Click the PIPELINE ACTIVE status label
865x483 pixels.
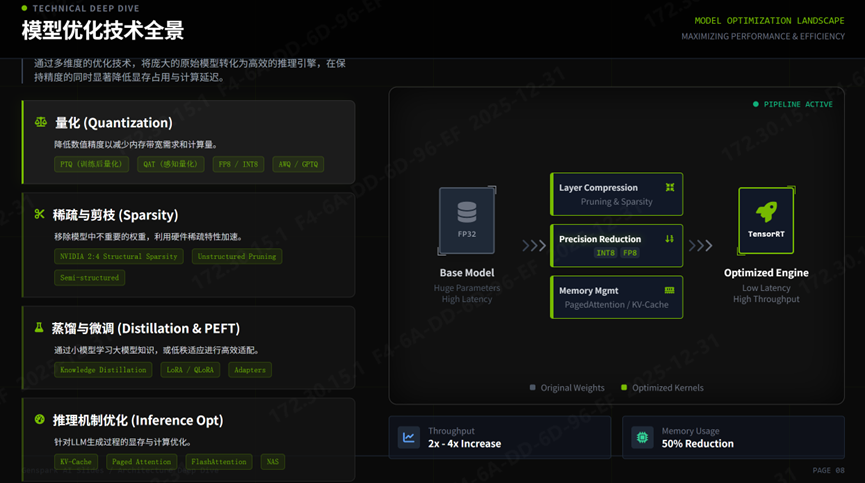pyautogui.click(x=798, y=104)
